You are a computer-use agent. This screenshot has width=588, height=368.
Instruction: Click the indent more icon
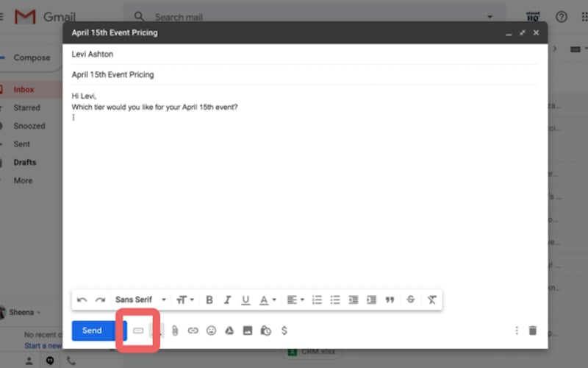point(372,300)
